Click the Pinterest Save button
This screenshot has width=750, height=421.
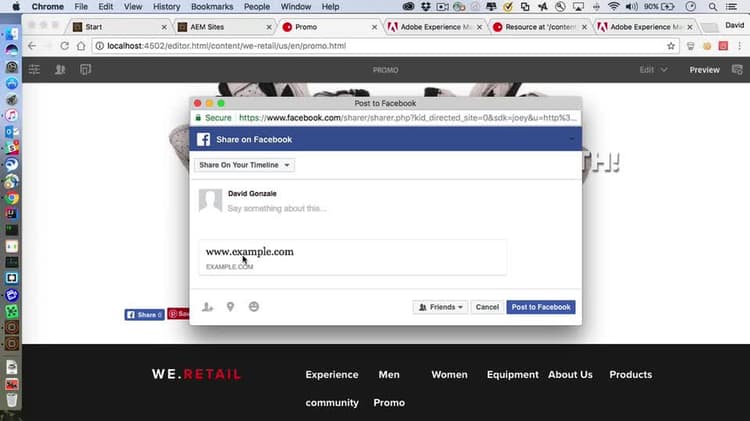pos(178,314)
